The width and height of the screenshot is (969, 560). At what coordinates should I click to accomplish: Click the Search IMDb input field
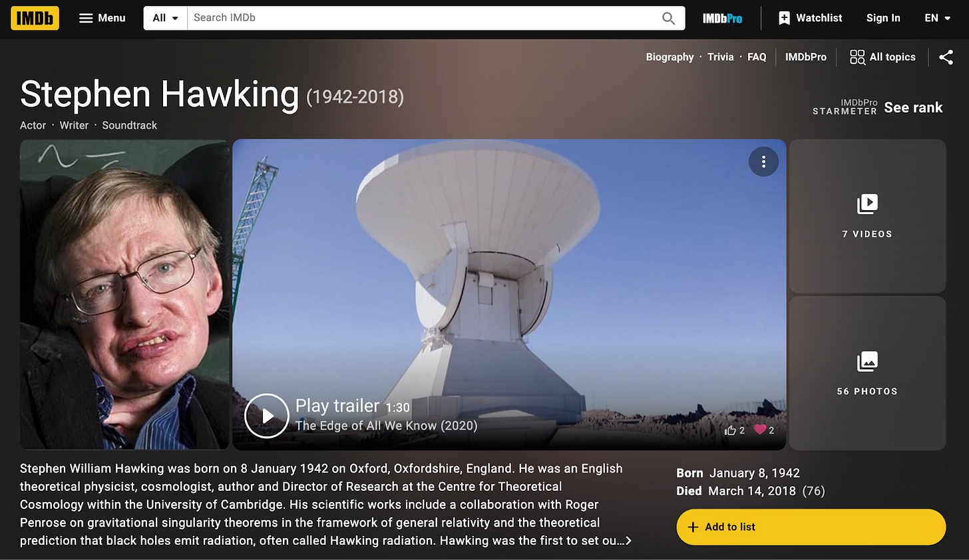tap(422, 18)
